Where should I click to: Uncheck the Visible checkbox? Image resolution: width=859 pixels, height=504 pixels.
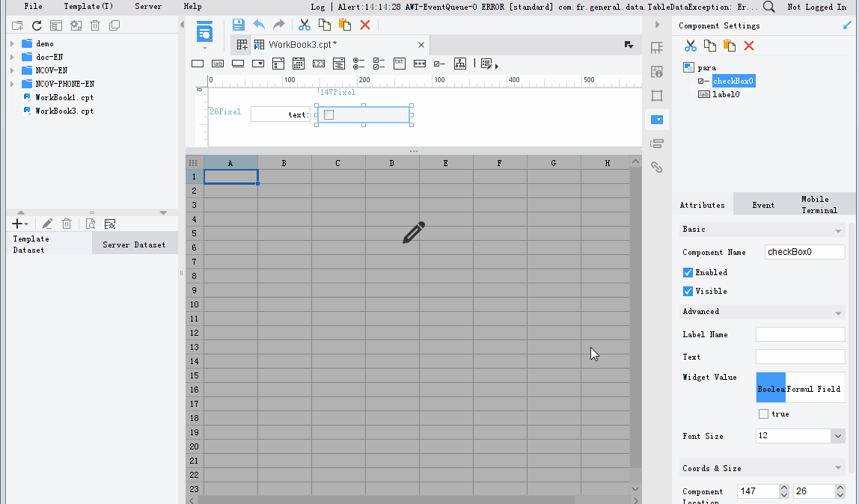pyautogui.click(x=687, y=291)
